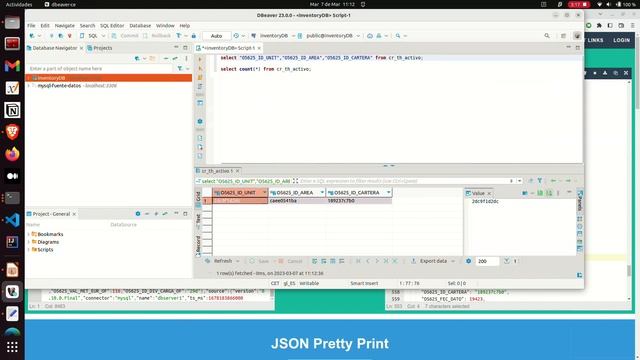
Task: Open the public@InventoryDB schema dropdown
Action: pos(329,36)
